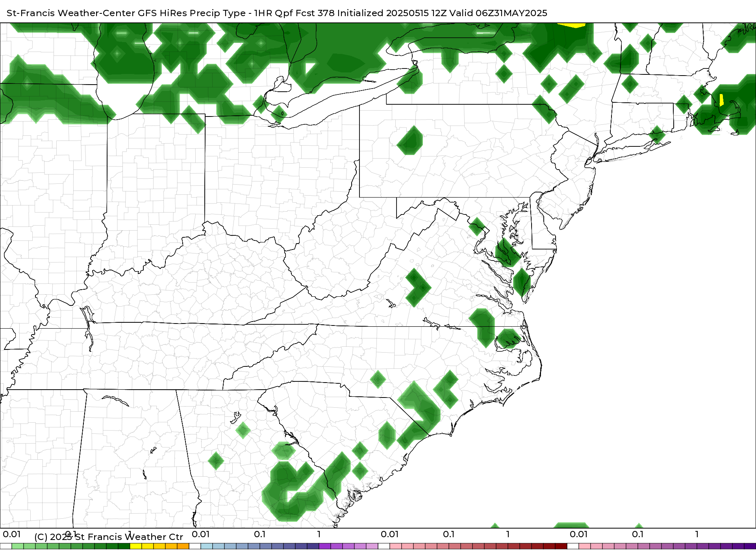Click the "1" label above the blue scale
This screenshot has height=551, width=756.
point(319,534)
